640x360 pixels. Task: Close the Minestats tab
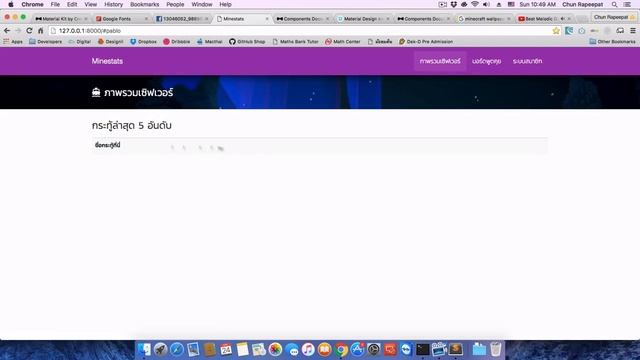click(267, 19)
